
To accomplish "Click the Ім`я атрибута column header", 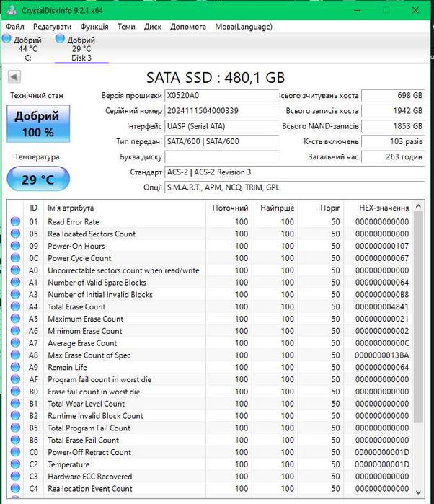I will pyautogui.click(x=125, y=208).
